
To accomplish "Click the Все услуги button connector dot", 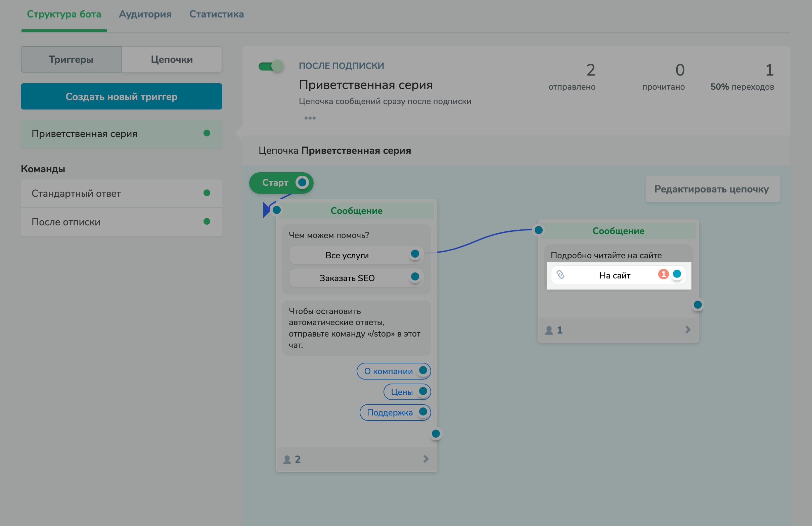I will pyautogui.click(x=415, y=254).
